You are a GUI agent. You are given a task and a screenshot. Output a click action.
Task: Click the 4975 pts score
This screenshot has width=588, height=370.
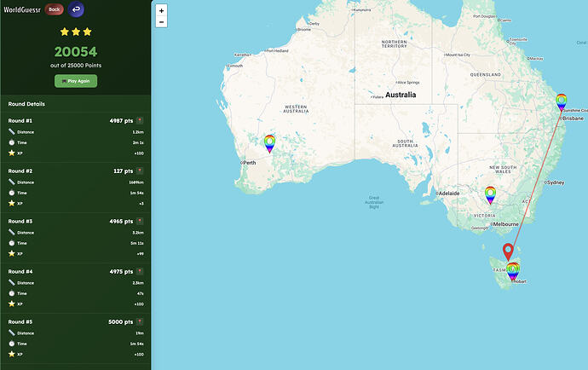pos(121,272)
